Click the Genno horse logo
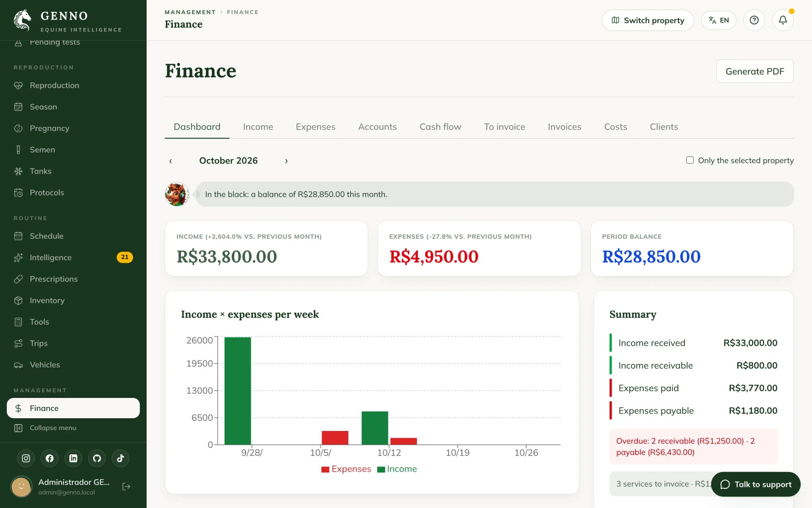The width and height of the screenshot is (812, 508). (x=22, y=20)
